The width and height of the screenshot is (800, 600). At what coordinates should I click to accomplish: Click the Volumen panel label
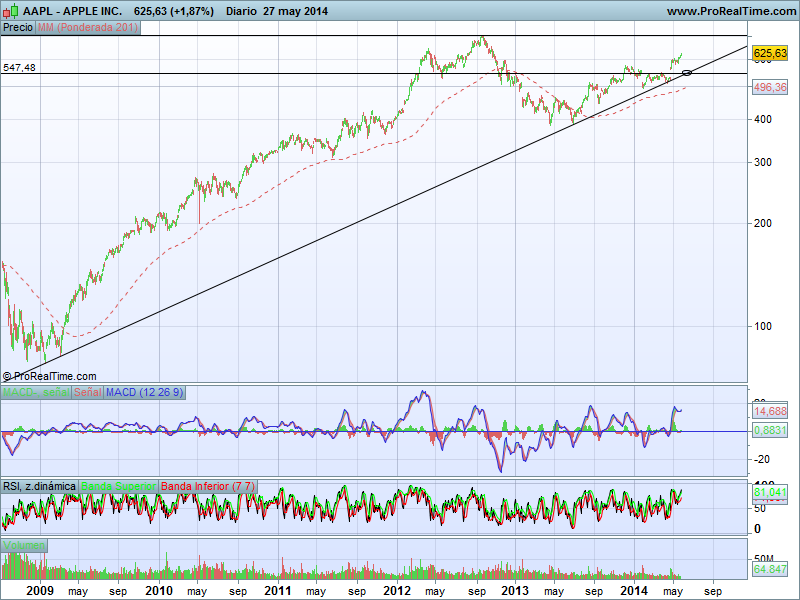tap(24, 545)
